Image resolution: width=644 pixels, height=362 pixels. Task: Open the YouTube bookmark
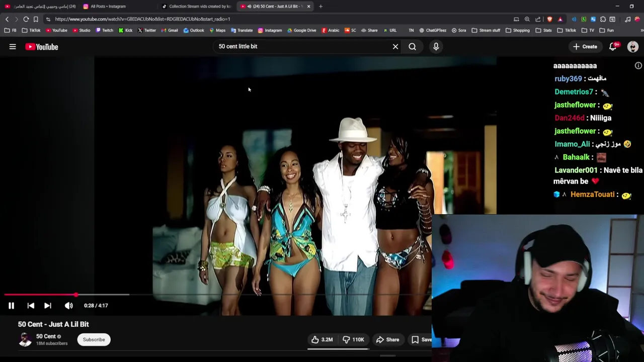(56, 30)
